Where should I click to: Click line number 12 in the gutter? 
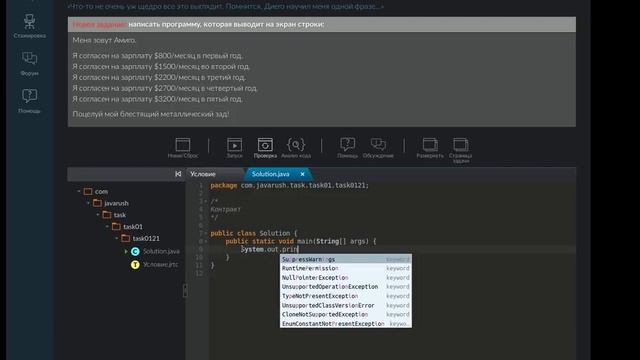click(199, 273)
